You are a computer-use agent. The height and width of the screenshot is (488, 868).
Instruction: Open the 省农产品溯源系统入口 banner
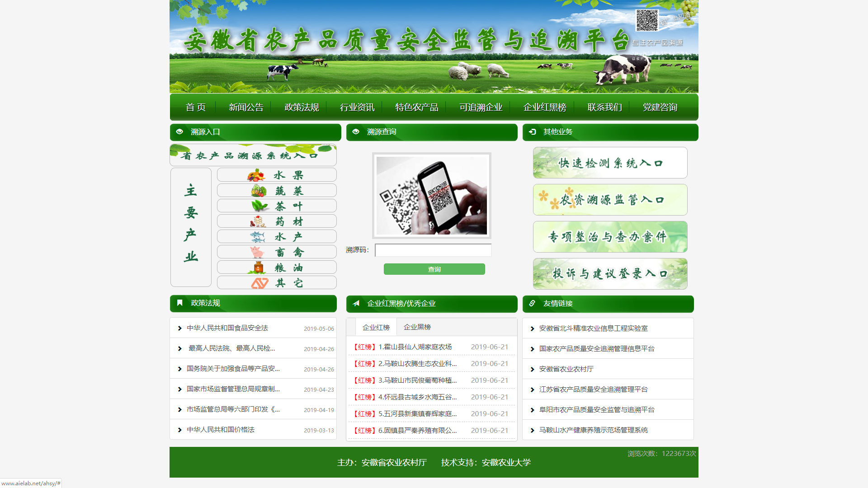point(253,155)
